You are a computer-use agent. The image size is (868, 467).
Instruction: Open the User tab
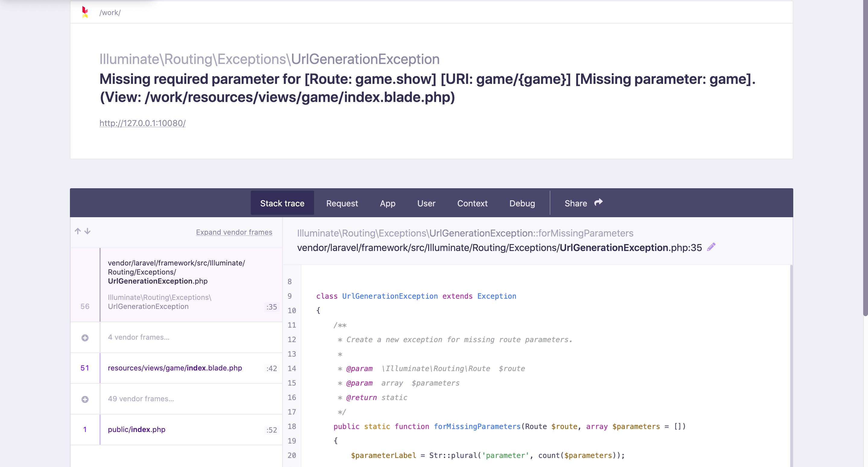[x=426, y=203]
